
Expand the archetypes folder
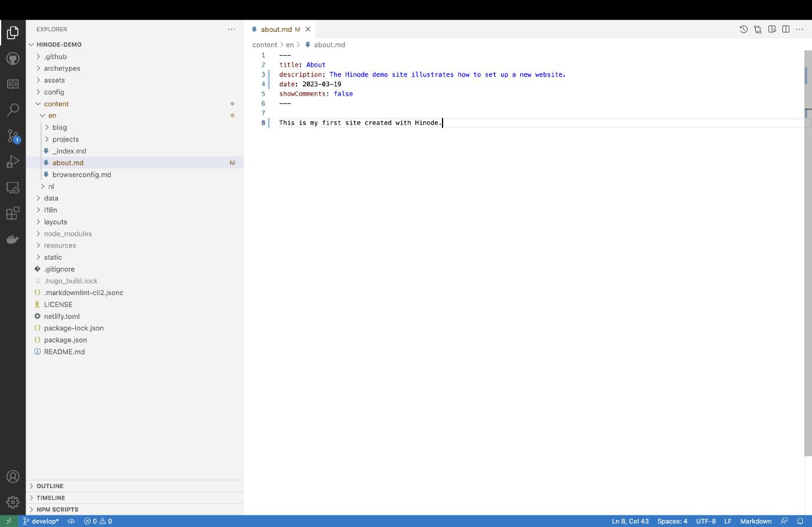click(135, 68)
